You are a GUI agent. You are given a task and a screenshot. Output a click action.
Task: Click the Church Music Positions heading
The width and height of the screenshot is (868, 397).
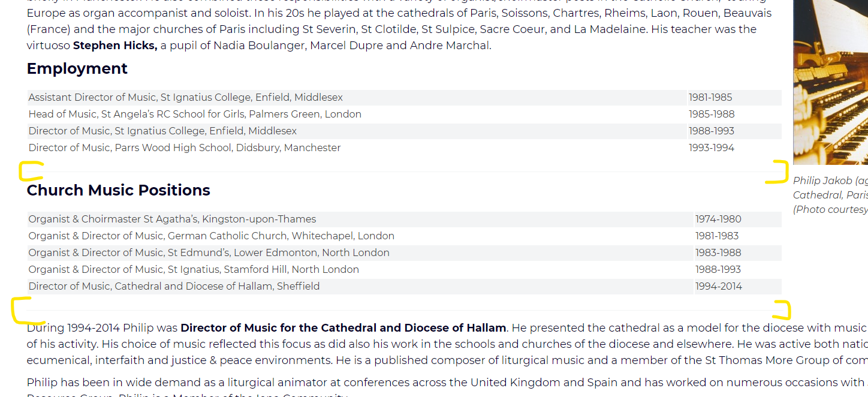click(118, 191)
